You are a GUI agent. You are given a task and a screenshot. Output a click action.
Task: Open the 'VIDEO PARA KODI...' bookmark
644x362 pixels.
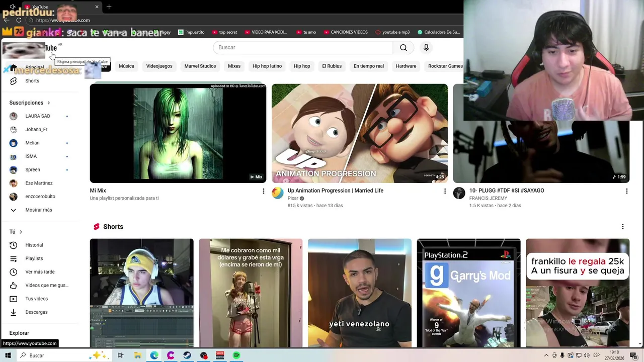(266, 32)
